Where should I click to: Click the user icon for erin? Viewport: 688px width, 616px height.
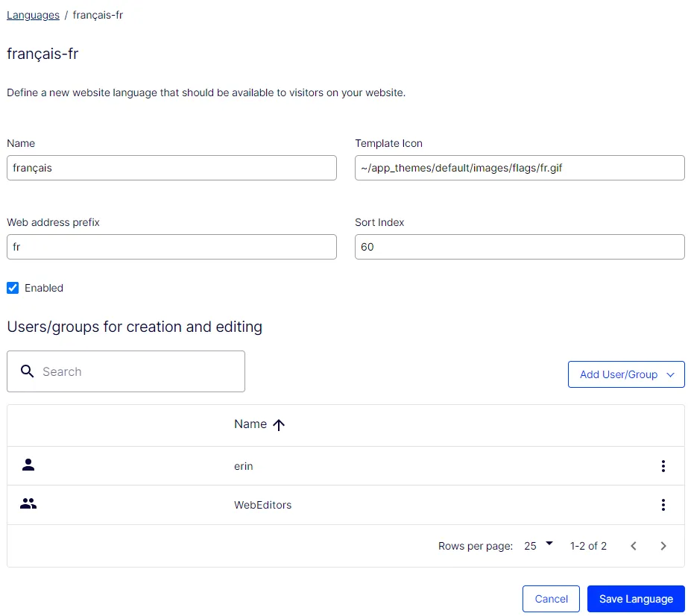28,465
